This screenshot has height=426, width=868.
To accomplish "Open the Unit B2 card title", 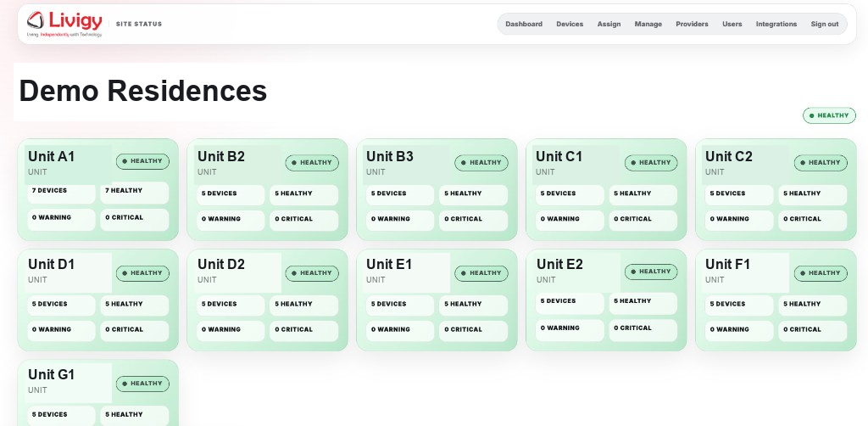I will tap(221, 157).
